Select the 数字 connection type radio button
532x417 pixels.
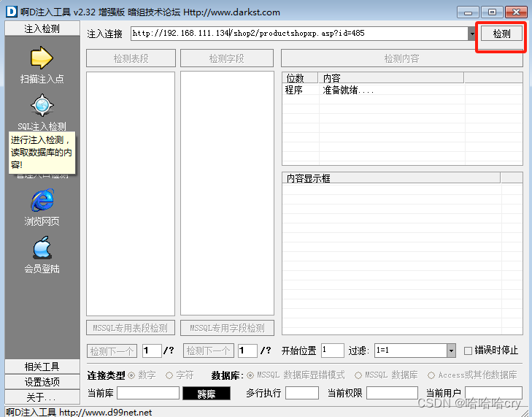coord(131,375)
